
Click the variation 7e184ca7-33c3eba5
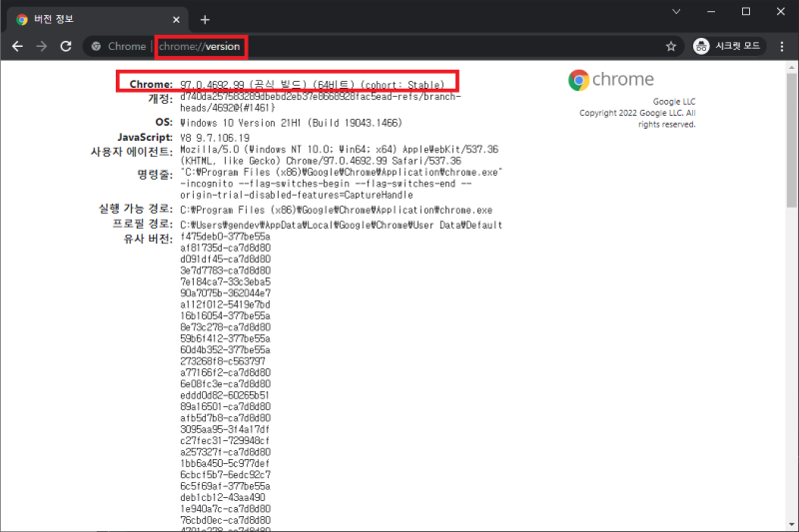click(x=226, y=282)
